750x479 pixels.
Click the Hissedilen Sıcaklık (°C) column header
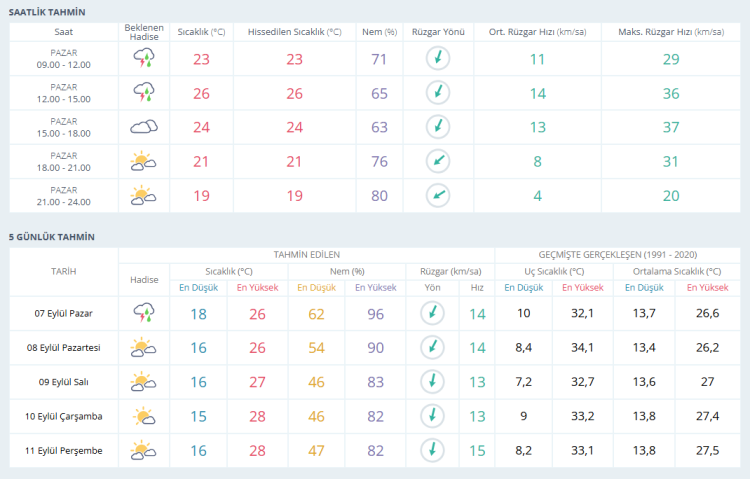tap(294, 32)
